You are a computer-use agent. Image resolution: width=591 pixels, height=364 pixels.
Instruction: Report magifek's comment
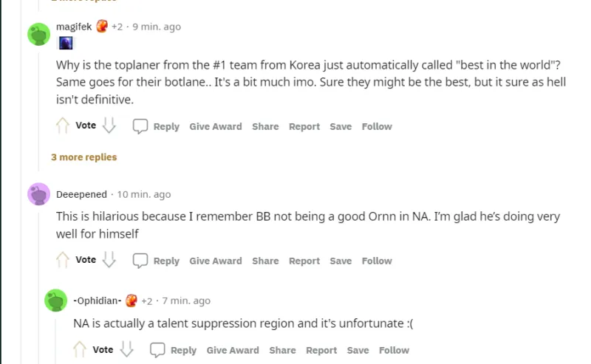point(304,126)
